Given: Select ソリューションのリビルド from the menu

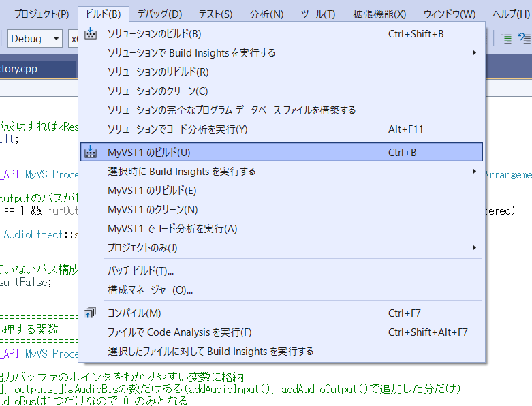Looking at the screenshot, I should point(158,72).
